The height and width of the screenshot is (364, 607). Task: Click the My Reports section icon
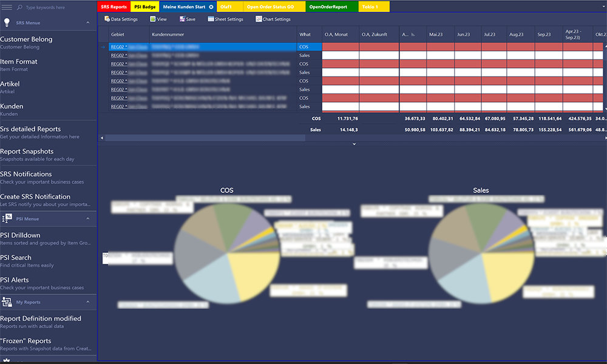coord(7,302)
